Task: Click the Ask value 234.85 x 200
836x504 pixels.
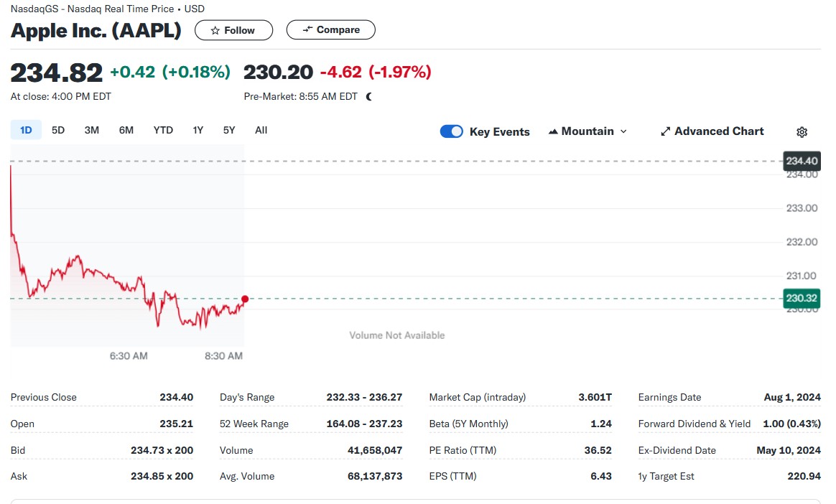Action: tap(162, 476)
